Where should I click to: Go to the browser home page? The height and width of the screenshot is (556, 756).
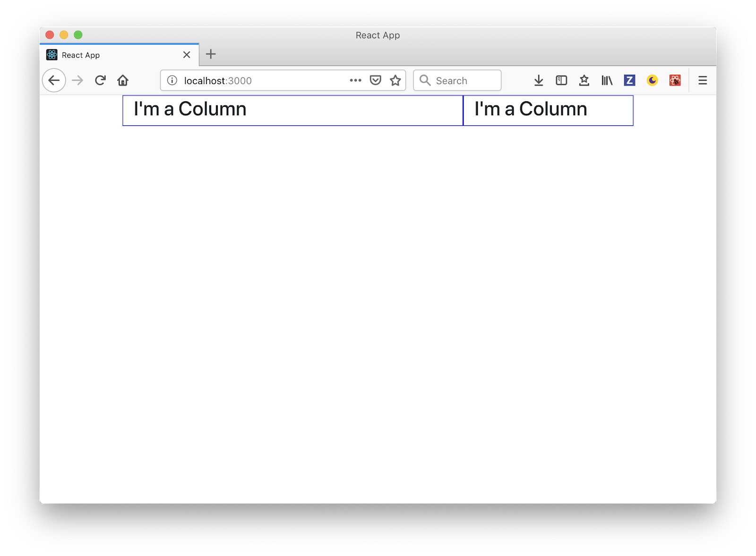pyautogui.click(x=123, y=80)
